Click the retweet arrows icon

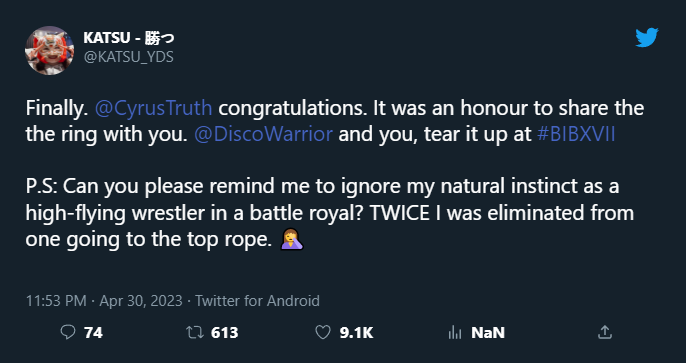(195, 333)
